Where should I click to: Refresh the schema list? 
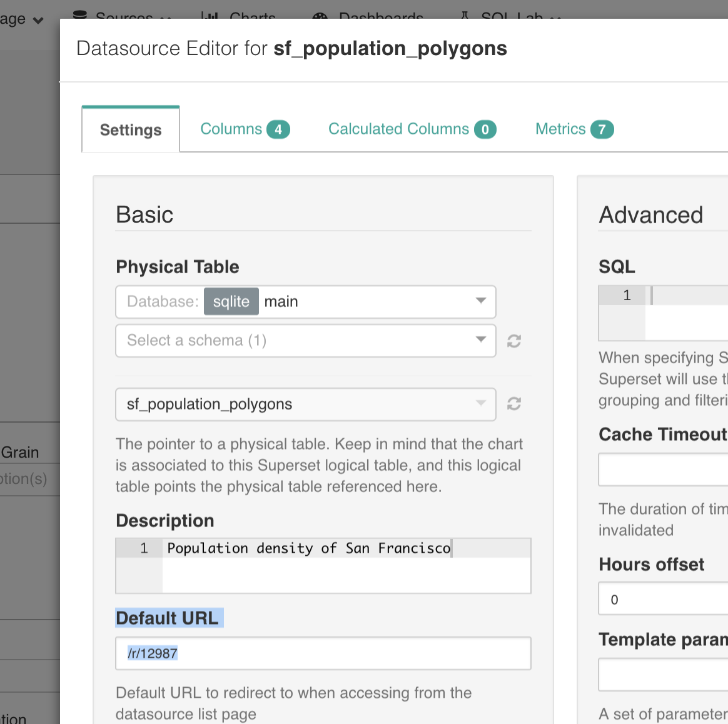513,341
